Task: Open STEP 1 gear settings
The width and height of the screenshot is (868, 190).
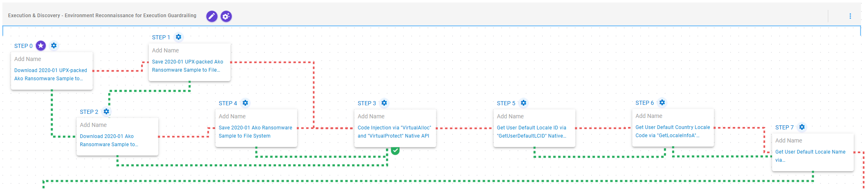Action: 179,37
